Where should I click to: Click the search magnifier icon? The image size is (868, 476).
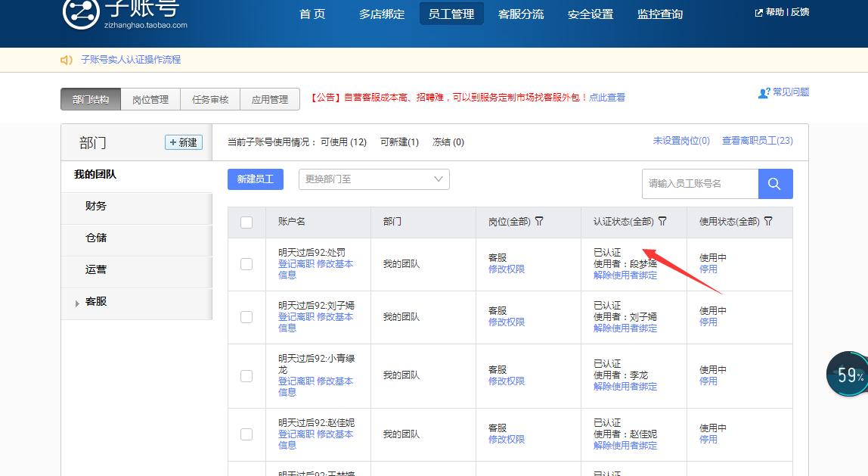[x=775, y=183]
